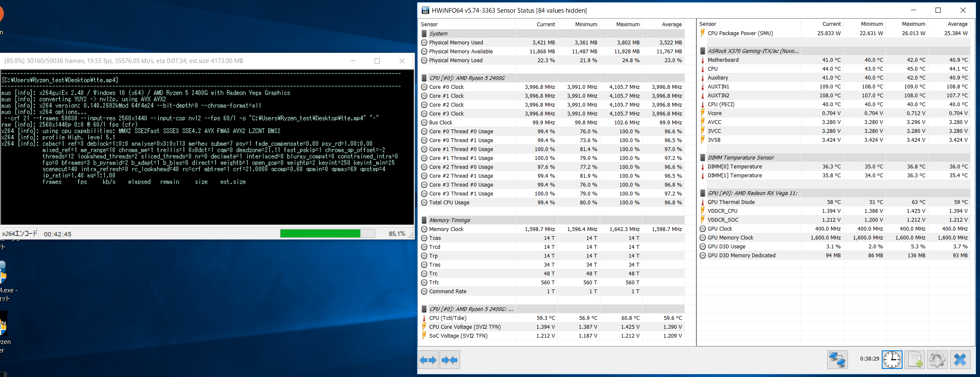Click the CPU [#0]: AMD Ryzen 5 2400G header
This screenshot has width=980, height=377.
point(467,78)
